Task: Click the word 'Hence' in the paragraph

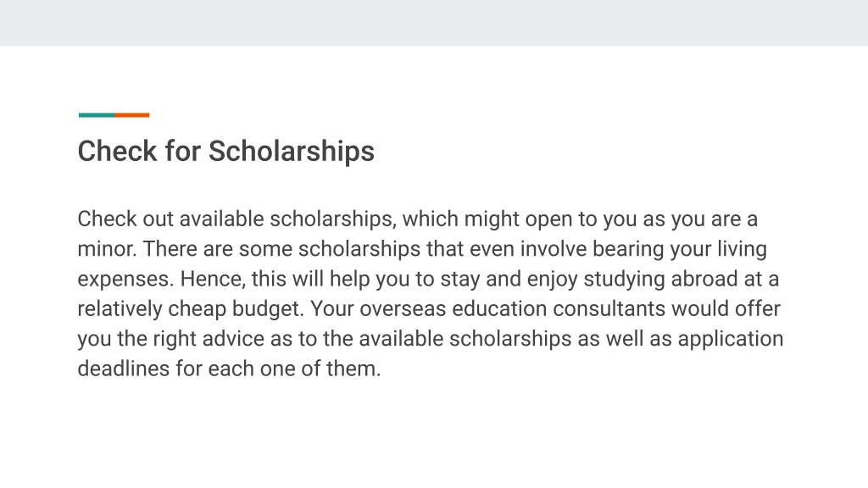Action: (212, 279)
